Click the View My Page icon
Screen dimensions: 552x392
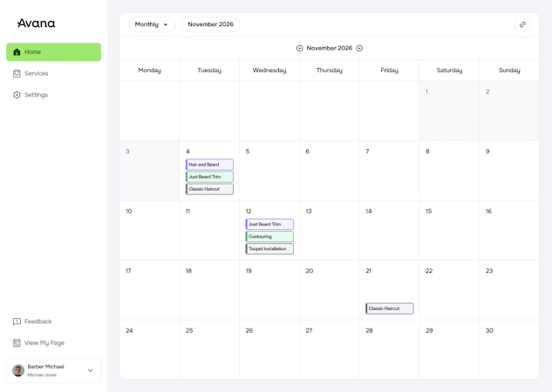point(17,343)
